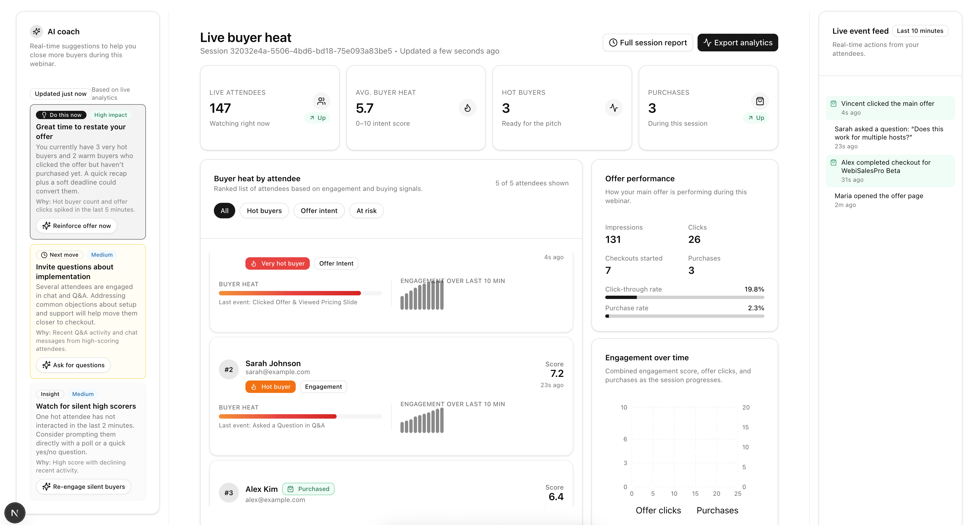Viewport: 980px width, 525px height.
Task: Click the AI coach sparkle icon
Action: click(x=36, y=32)
